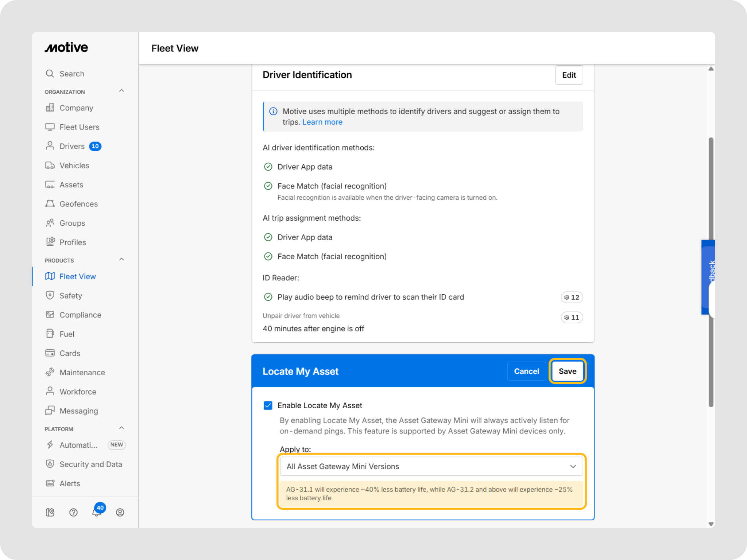747x560 pixels.
Task: Collapse the Organization section
Action: point(121,91)
